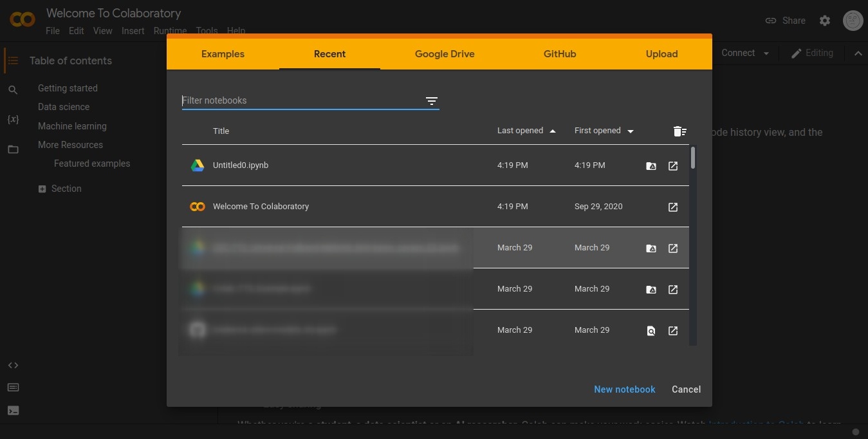
Task: Click the Share button
Action: 785,21
